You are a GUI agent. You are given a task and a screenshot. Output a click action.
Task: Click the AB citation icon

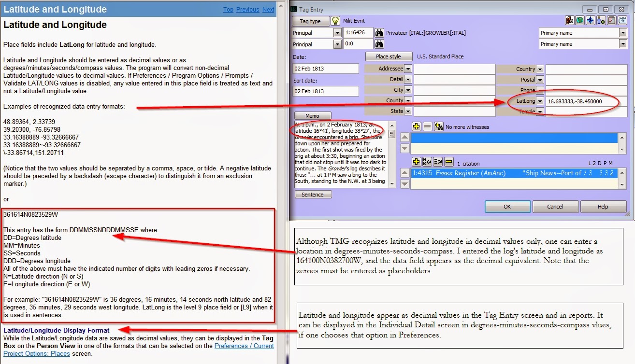click(427, 162)
